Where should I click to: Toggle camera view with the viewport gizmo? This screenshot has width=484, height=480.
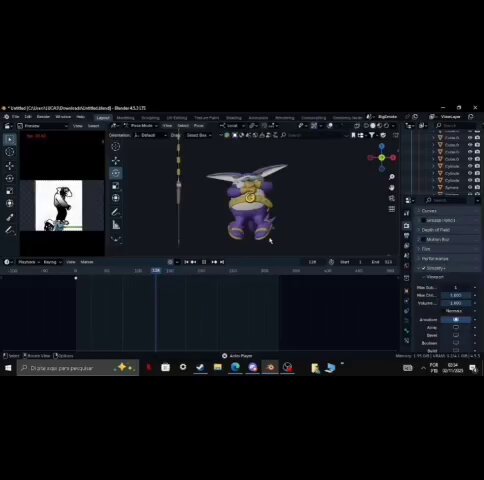[392, 198]
